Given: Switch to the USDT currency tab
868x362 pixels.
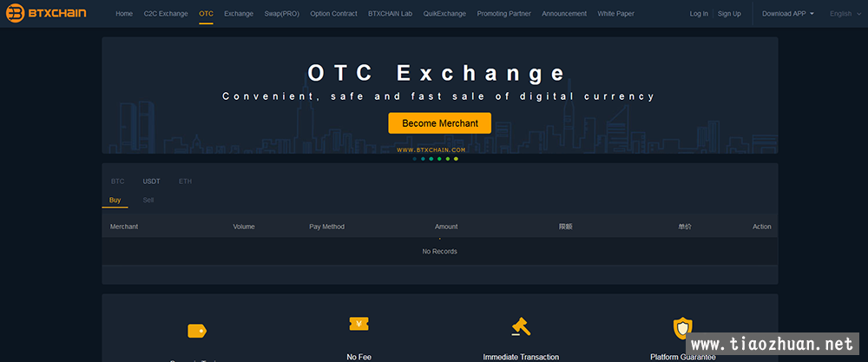Looking at the screenshot, I should (x=151, y=181).
